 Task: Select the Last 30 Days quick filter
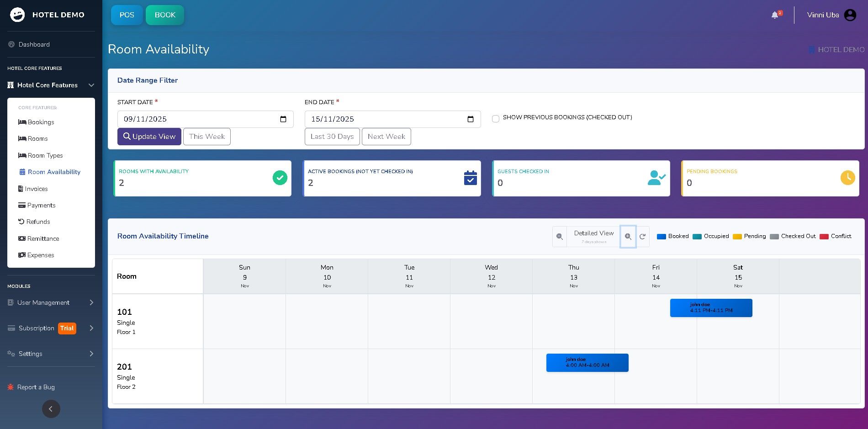point(332,137)
